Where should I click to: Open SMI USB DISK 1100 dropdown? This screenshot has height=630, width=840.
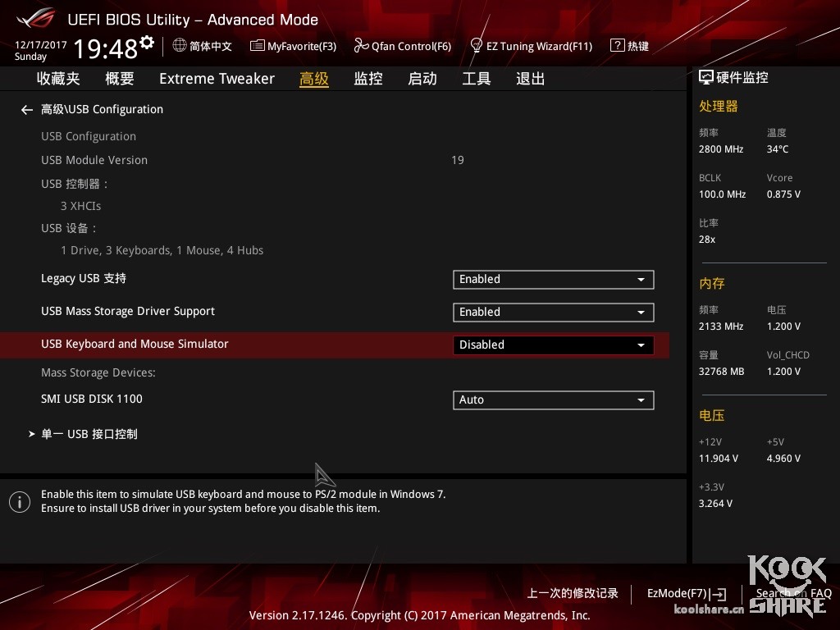554,400
